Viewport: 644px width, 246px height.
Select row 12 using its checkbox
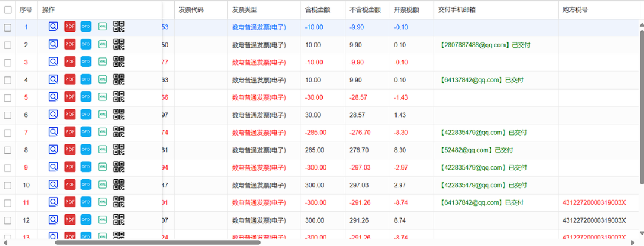8,220
